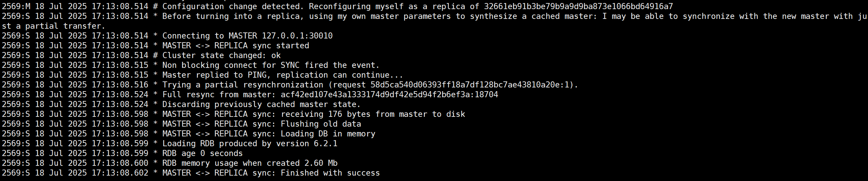Image resolution: width=868 pixels, height=181 pixels.
Task: Select the resync request ID 58d5ca540d06393ff18a7df128bc7ae43810a20e:1
Action: point(469,85)
